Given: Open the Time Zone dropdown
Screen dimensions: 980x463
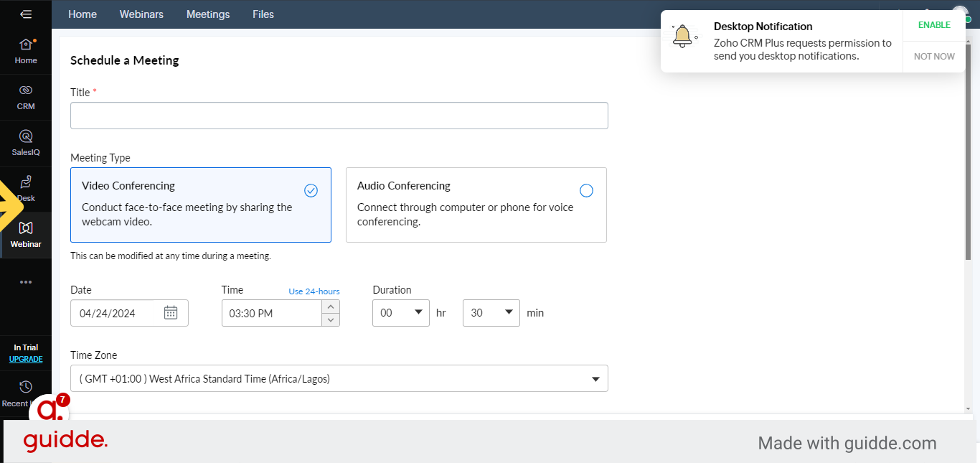Looking at the screenshot, I should click(339, 378).
